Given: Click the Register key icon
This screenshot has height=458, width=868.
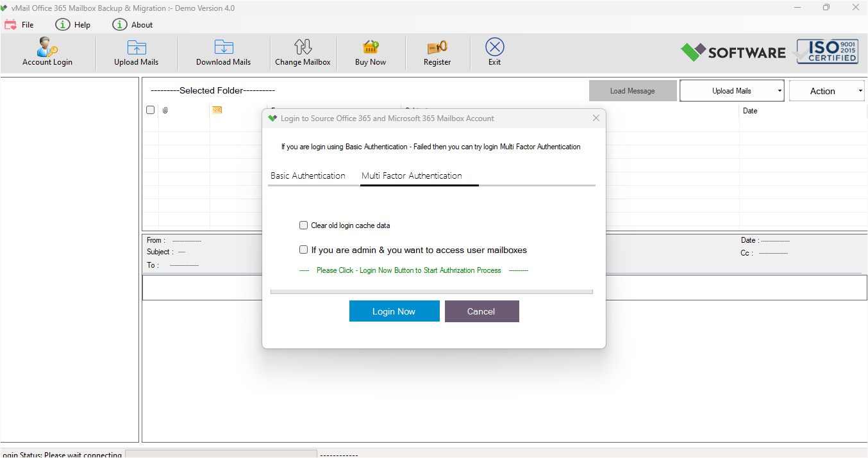Looking at the screenshot, I should [437, 47].
